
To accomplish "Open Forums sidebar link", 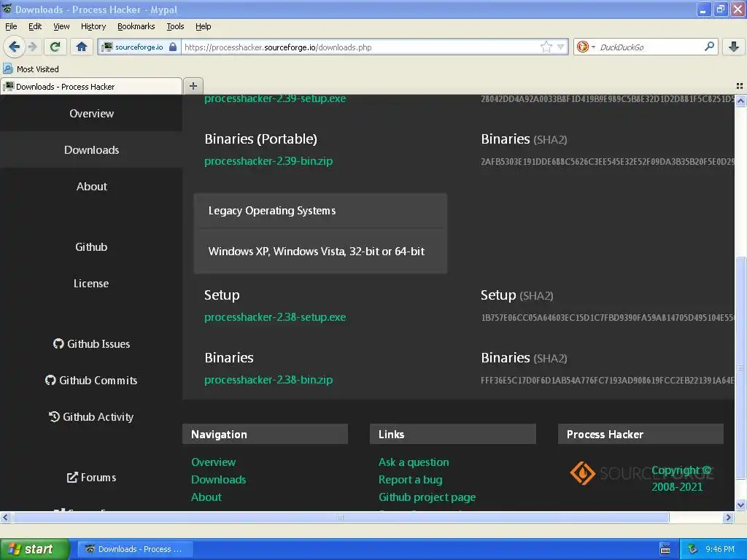I will pyautogui.click(x=91, y=477).
